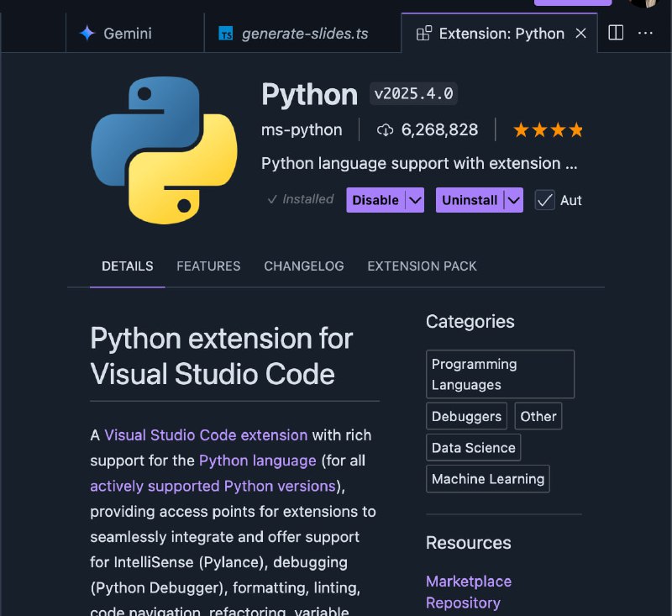The width and height of the screenshot is (672, 616).
Task: Click the v2025.4.0 version badge
Action: click(x=413, y=93)
